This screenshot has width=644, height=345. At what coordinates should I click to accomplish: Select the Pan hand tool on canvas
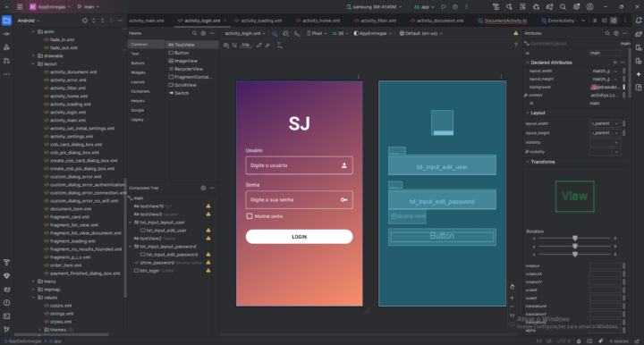(x=513, y=287)
